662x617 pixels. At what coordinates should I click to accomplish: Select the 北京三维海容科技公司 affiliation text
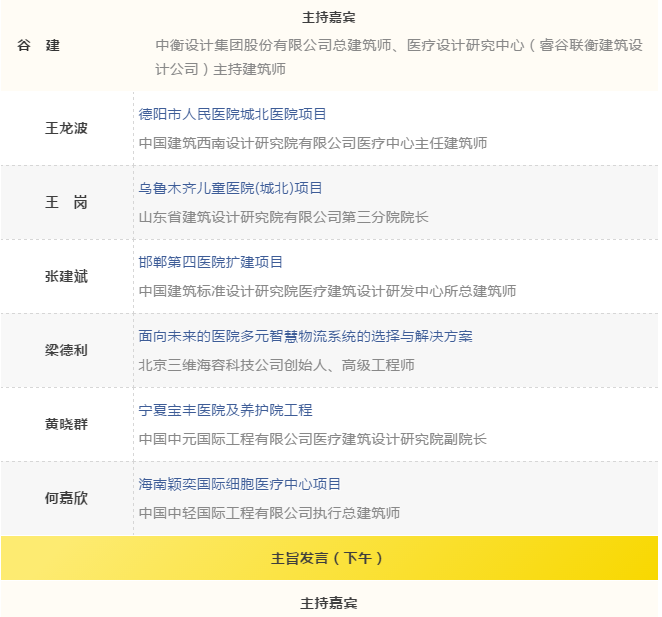click(x=276, y=365)
